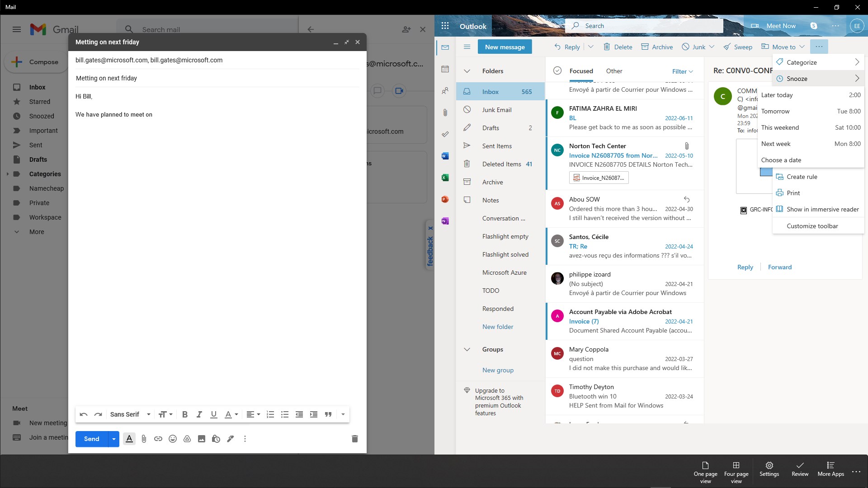The height and width of the screenshot is (488, 868).
Task: Insert an emoji in the Gmail compose window
Action: click(x=172, y=439)
